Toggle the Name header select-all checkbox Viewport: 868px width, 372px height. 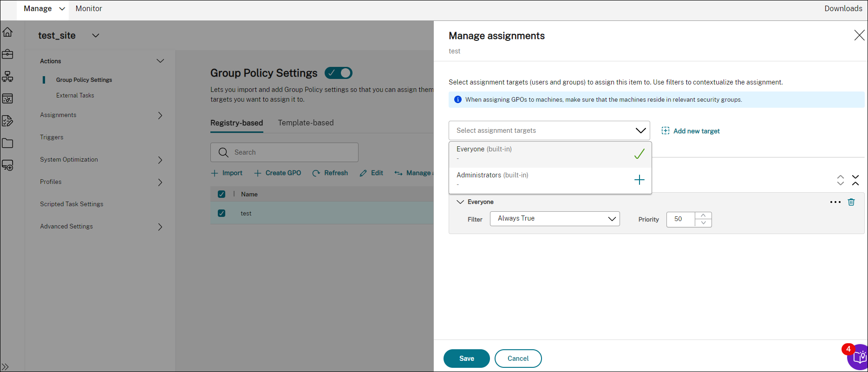(222, 194)
